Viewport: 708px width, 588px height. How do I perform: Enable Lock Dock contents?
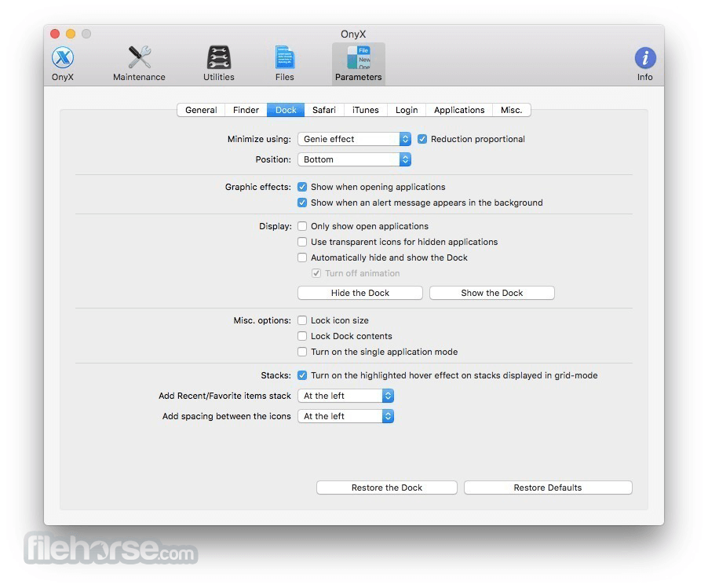[302, 336]
